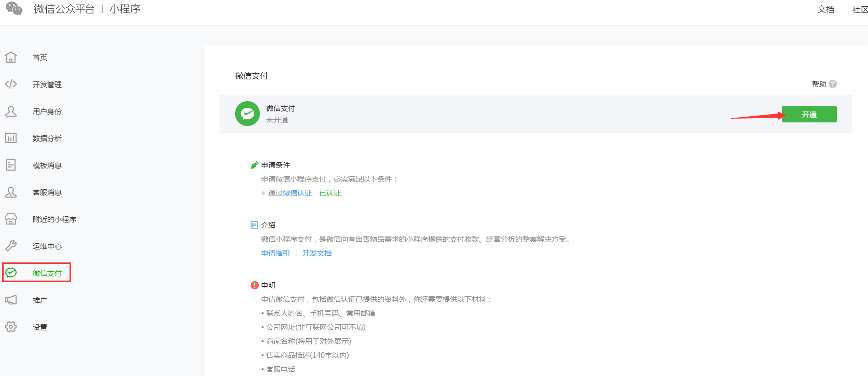
Task: Open the 申请指引 link
Action: tap(275, 253)
